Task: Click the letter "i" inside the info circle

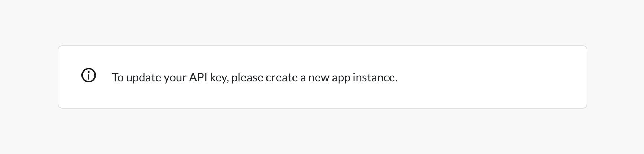Action: point(89,76)
